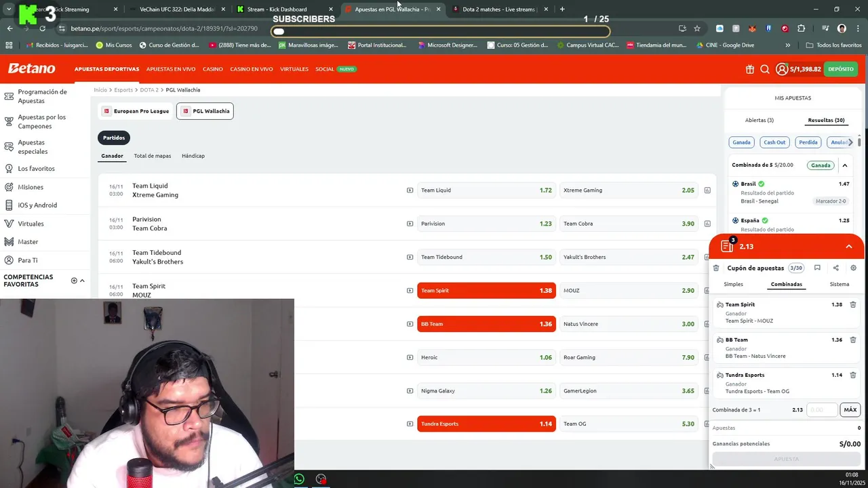This screenshot has width=868, height=488.
Task: Clear all bets with coupon trash icon
Action: (x=716, y=268)
